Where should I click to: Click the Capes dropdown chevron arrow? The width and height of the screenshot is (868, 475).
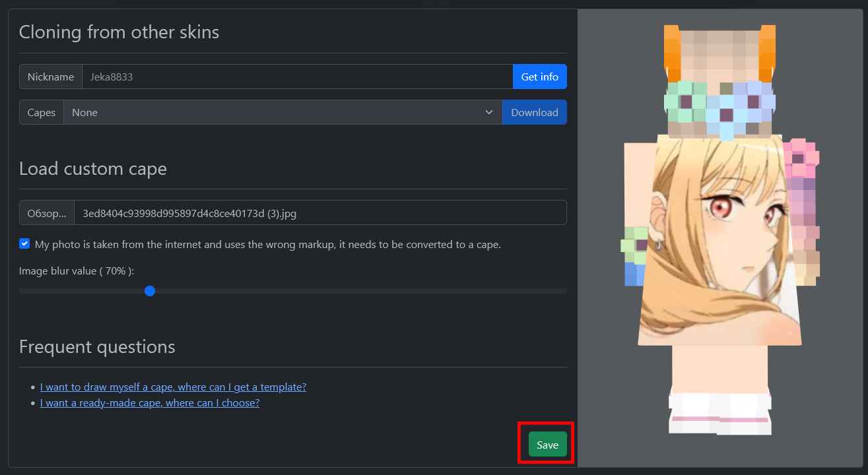[x=489, y=112]
